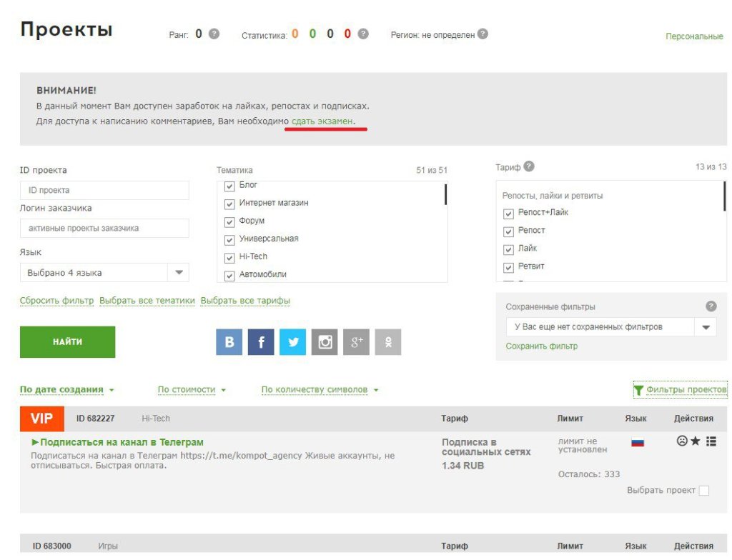
Task: Open the По стоимости sort dropdown
Action: tap(192, 390)
